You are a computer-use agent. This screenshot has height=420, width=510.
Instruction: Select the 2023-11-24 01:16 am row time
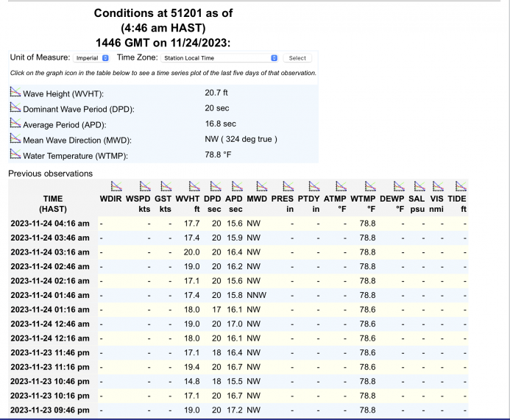pyautogui.click(x=50, y=310)
